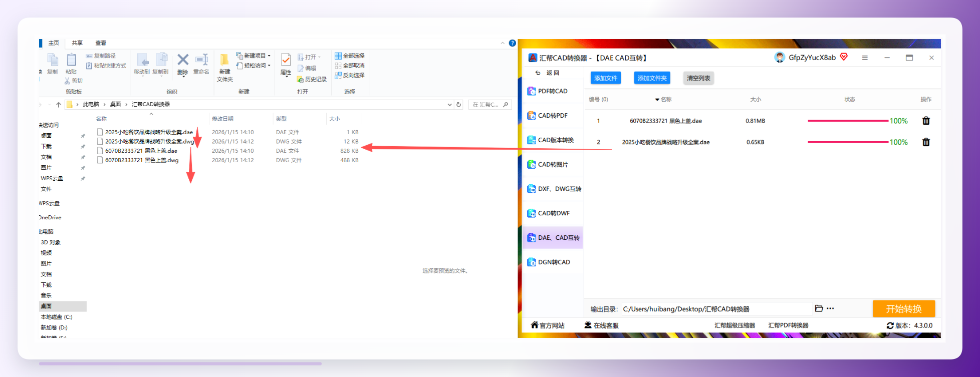This screenshot has width=980, height=377.
Task: Open DXF、DWG互转 mode
Action: pos(554,189)
